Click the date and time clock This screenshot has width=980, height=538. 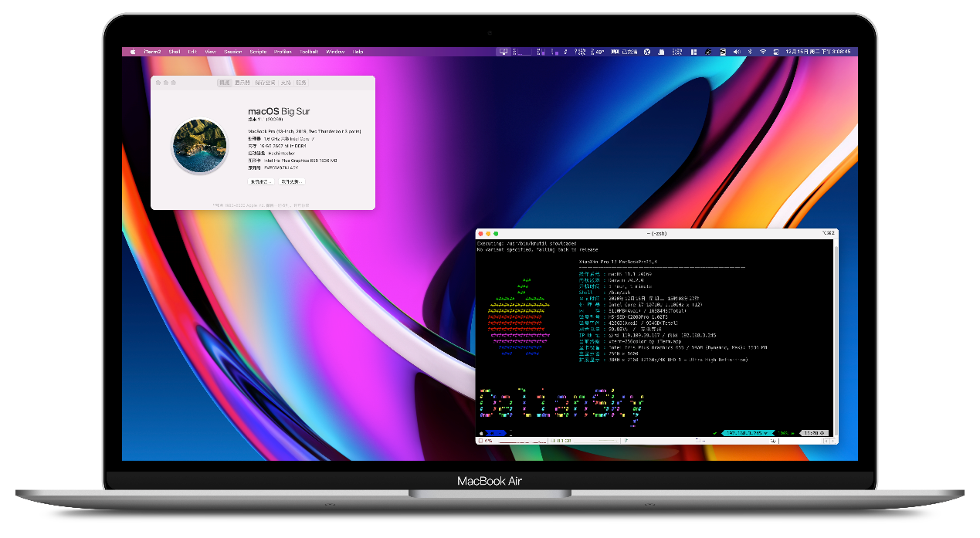click(818, 52)
